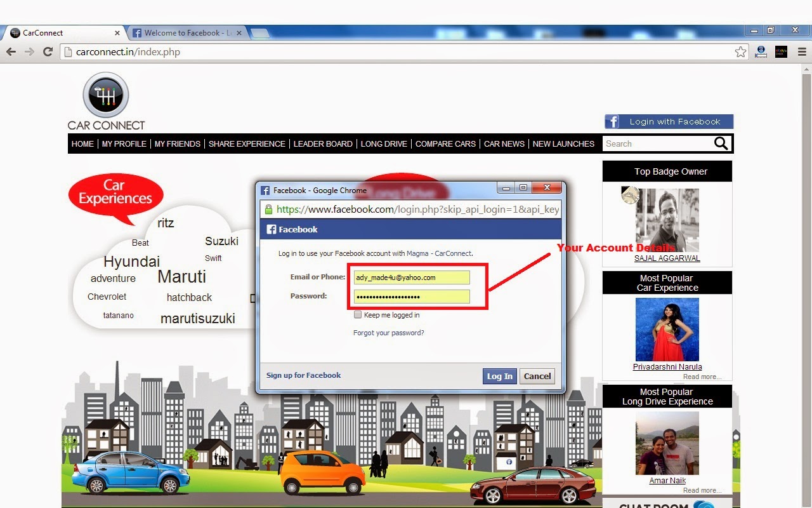Close the Facebook popup window
This screenshot has height=508, width=812.
click(547, 188)
